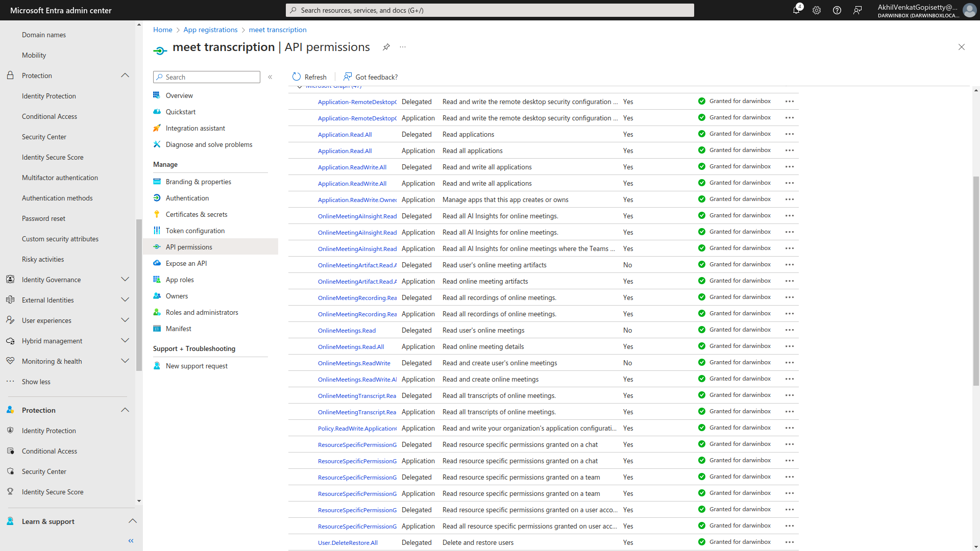This screenshot has width=980, height=551.
Task: Open more options for User.DeleteRestore.All row
Action: pos(790,542)
